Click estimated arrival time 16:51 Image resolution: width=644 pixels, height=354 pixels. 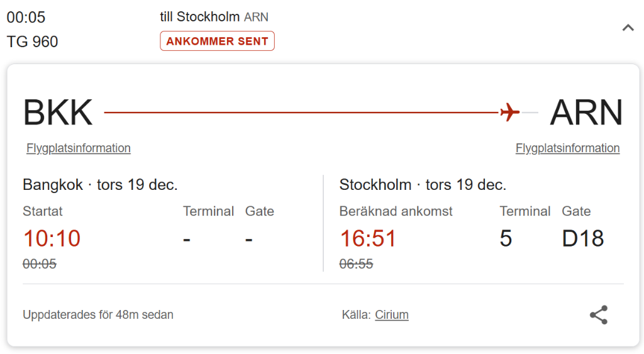pyautogui.click(x=368, y=238)
